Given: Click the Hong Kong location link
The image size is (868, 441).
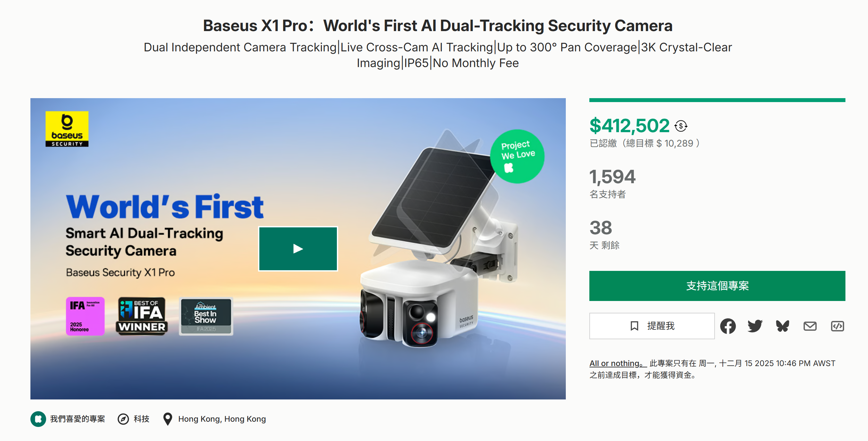Looking at the screenshot, I should pyautogui.click(x=222, y=419).
